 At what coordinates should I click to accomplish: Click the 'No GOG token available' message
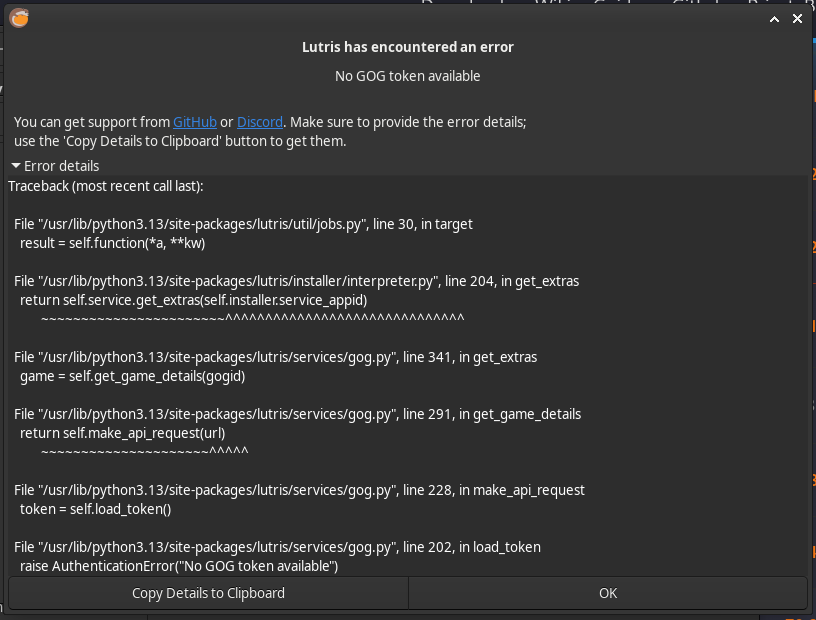click(408, 76)
